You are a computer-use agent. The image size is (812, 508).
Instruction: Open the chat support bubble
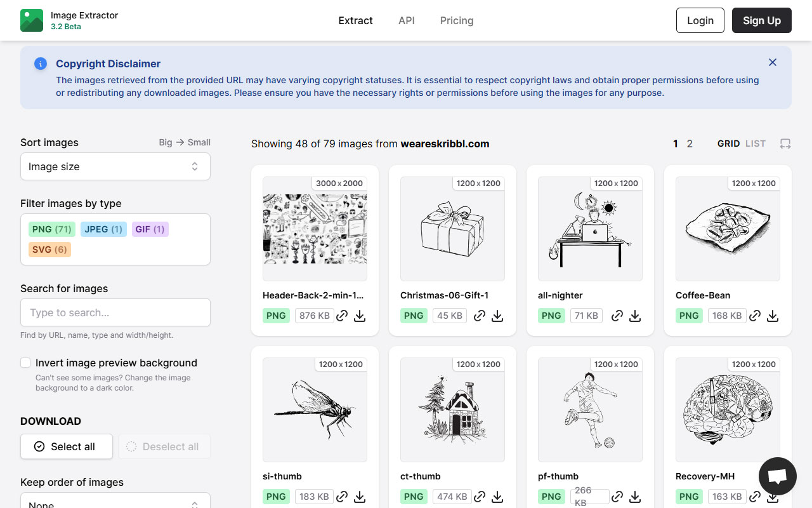click(777, 476)
